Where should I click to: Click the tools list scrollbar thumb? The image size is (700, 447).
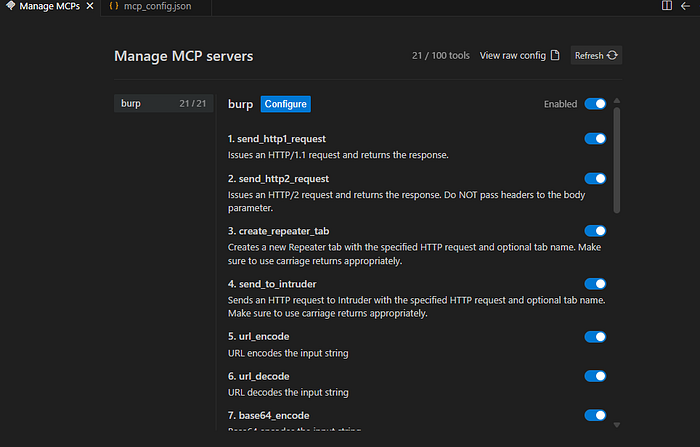click(617, 160)
